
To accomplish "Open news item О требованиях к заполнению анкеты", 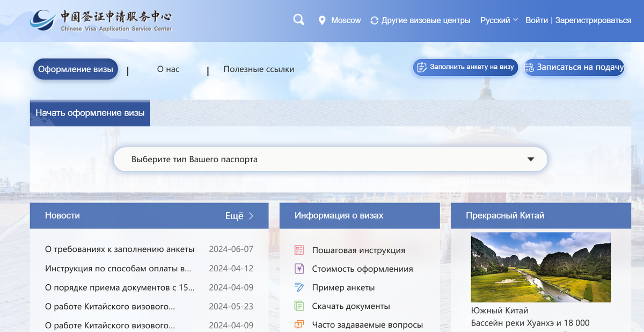I will [x=120, y=249].
